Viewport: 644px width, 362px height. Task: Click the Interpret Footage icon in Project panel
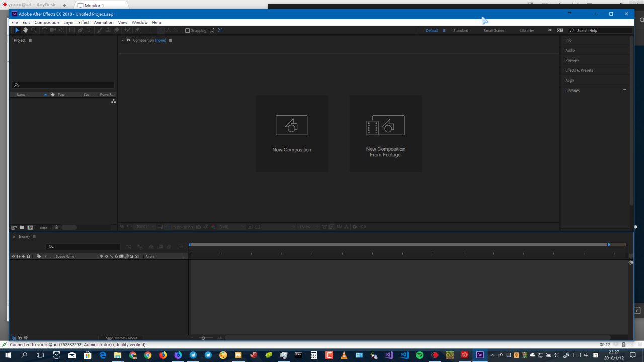pyautogui.click(x=14, y=228)
